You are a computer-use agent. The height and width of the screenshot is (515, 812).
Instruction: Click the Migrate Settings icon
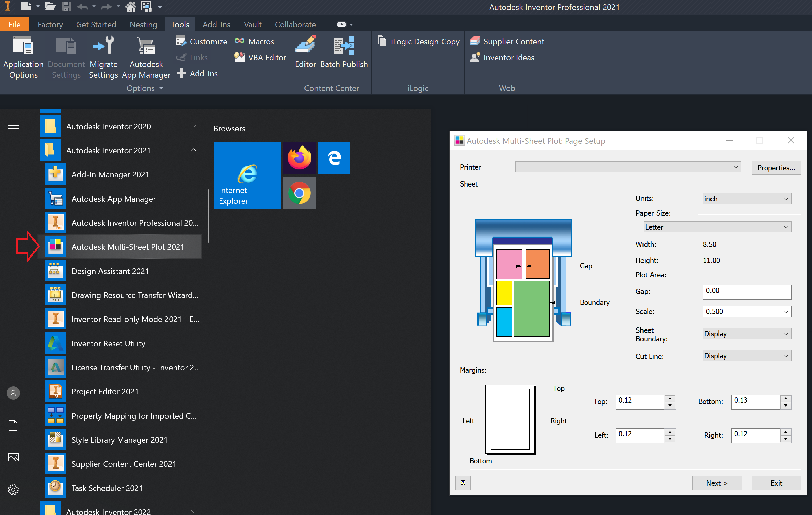click(x=103, y=46)
